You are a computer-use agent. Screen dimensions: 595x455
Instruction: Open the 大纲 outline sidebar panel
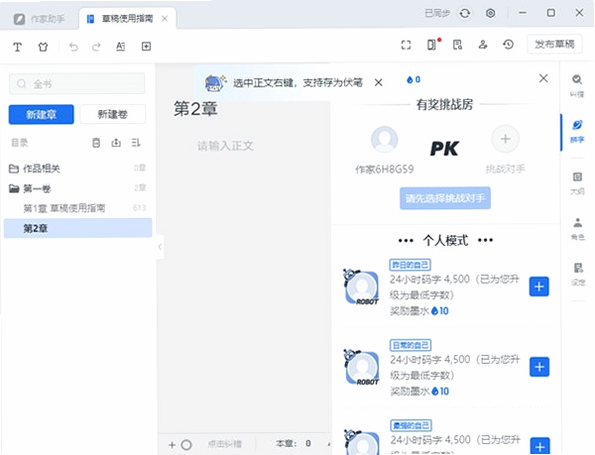point(577,183)
